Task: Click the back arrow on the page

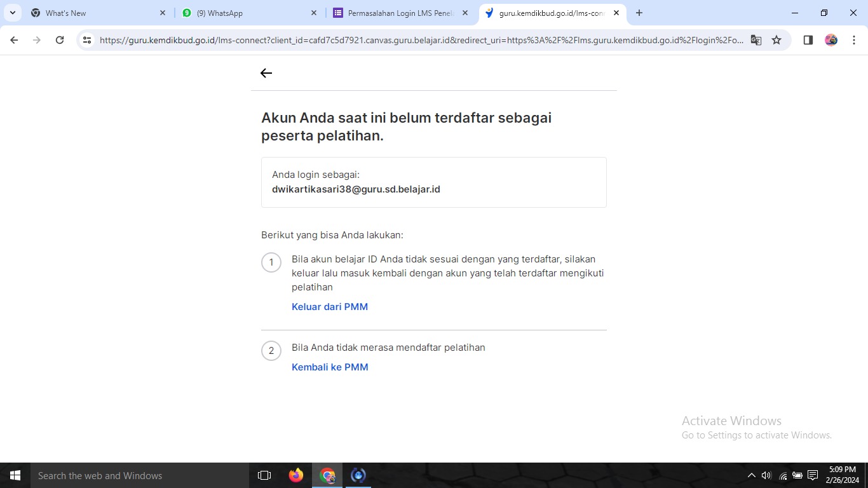Action: (266, 73)
